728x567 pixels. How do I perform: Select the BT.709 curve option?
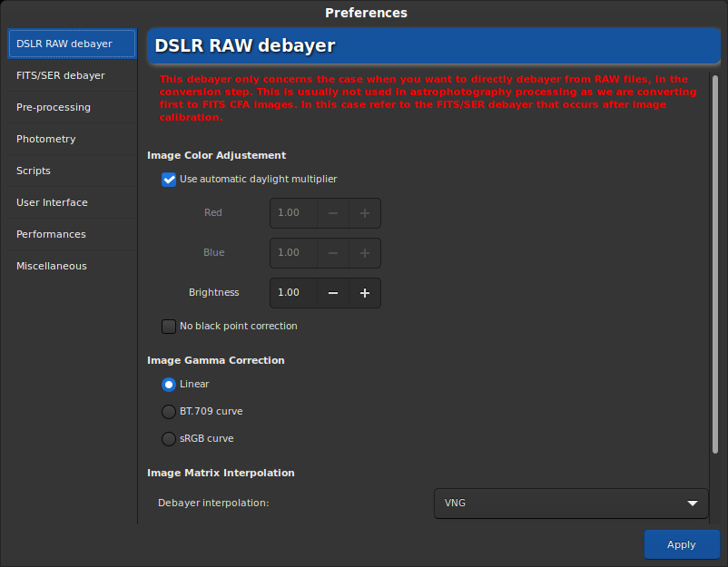point(169,412)
